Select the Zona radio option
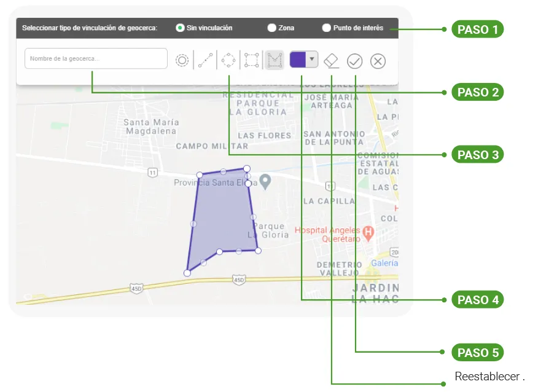 272,28
